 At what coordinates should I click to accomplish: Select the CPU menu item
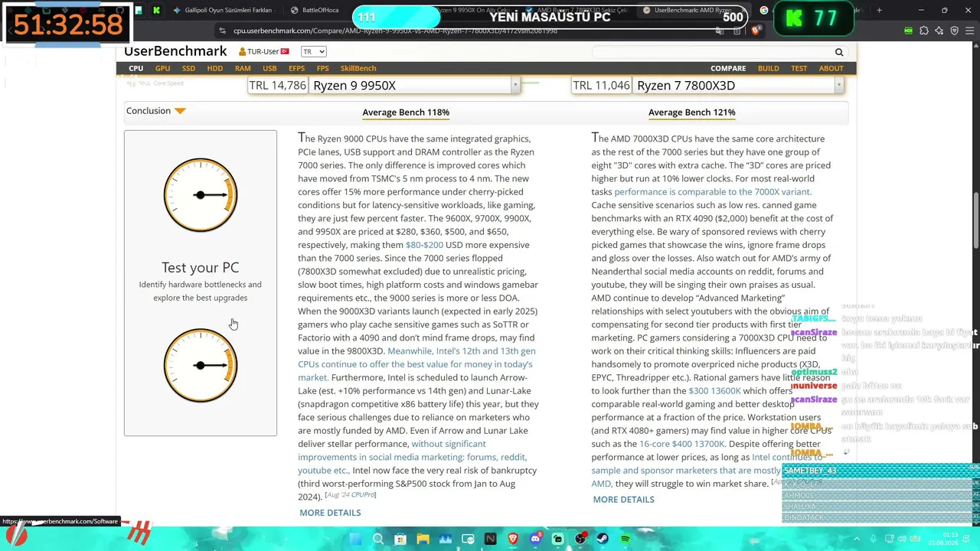(136, 68)
